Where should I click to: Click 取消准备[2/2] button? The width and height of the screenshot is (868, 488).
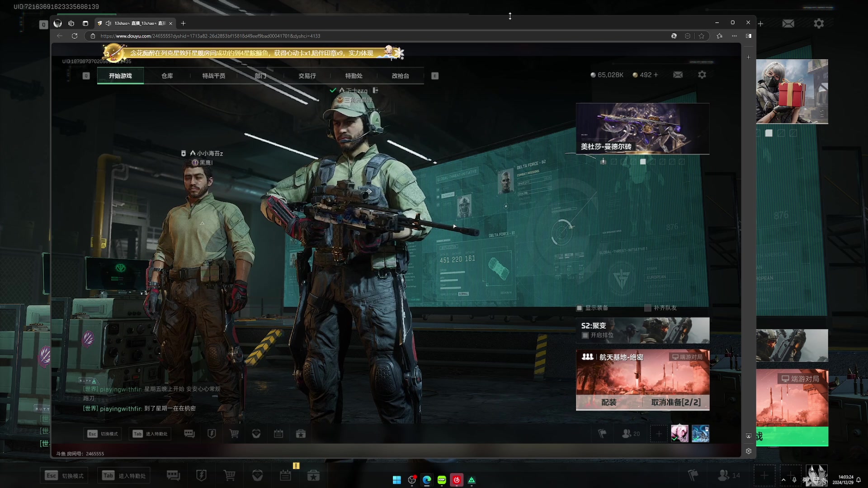676,402
